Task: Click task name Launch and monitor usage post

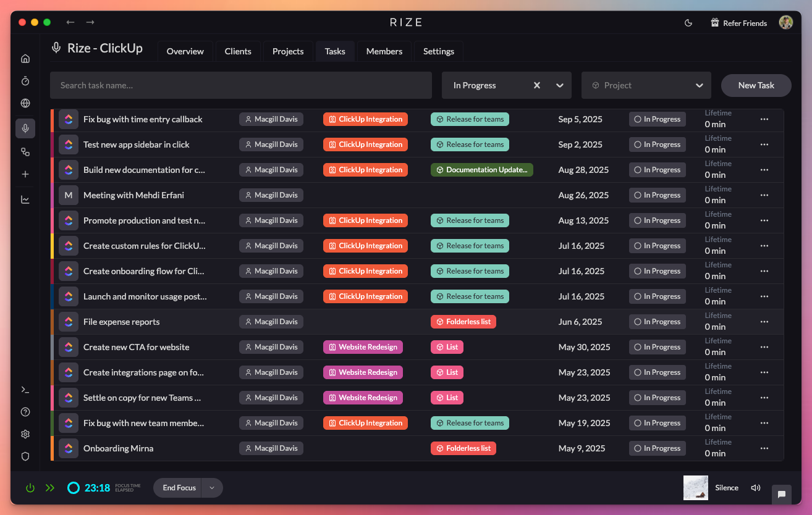Action: 145,296
